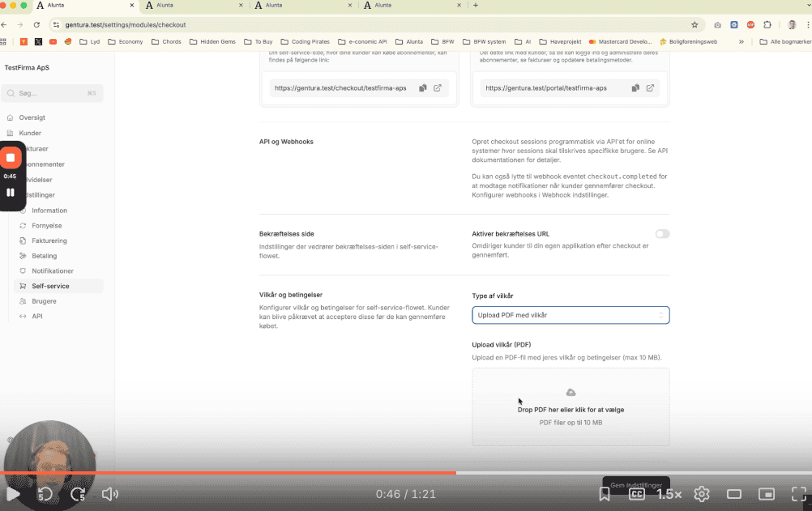This screenshot has width=812, height=511.
Task: Enable the Aktiver bekræftelses URL toggle
Action: click(662, 233)
